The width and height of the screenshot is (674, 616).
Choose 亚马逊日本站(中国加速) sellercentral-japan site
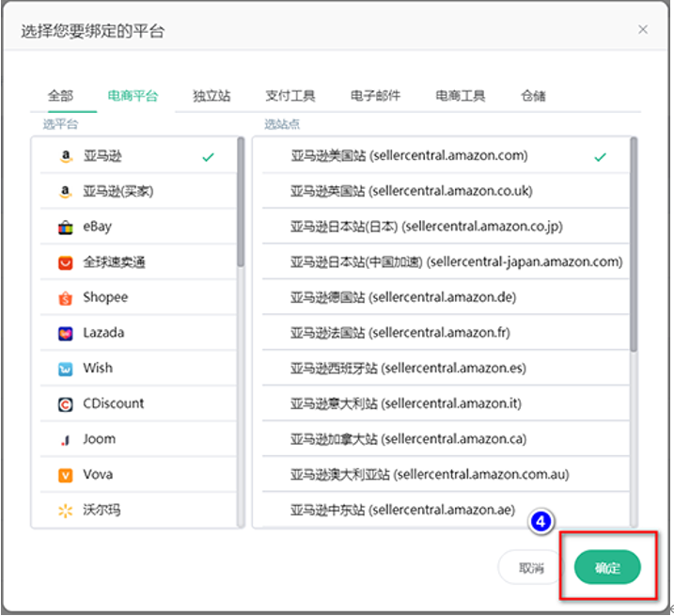(x=446, y=262)
